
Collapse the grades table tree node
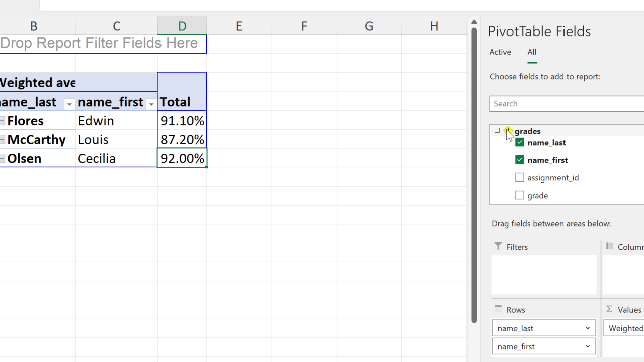(497, 131)
